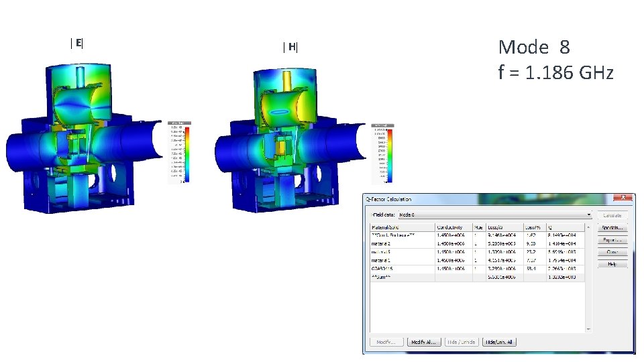
Task: Select the **Cond. Enclosure** row
Action: (x=477, y=235)
